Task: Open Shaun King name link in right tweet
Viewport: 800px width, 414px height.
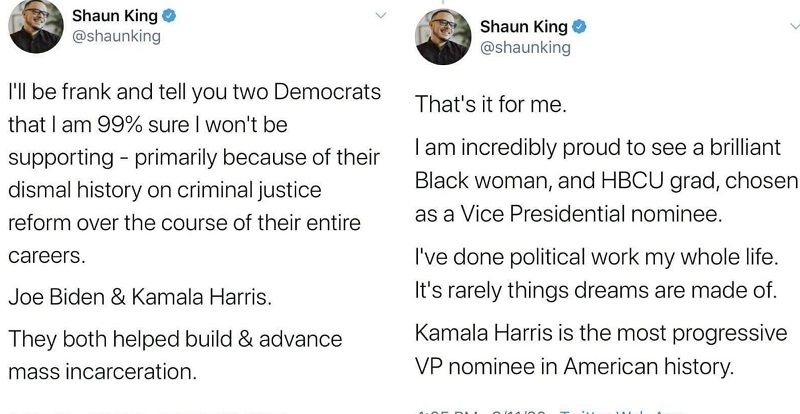Action: (524, 27)
